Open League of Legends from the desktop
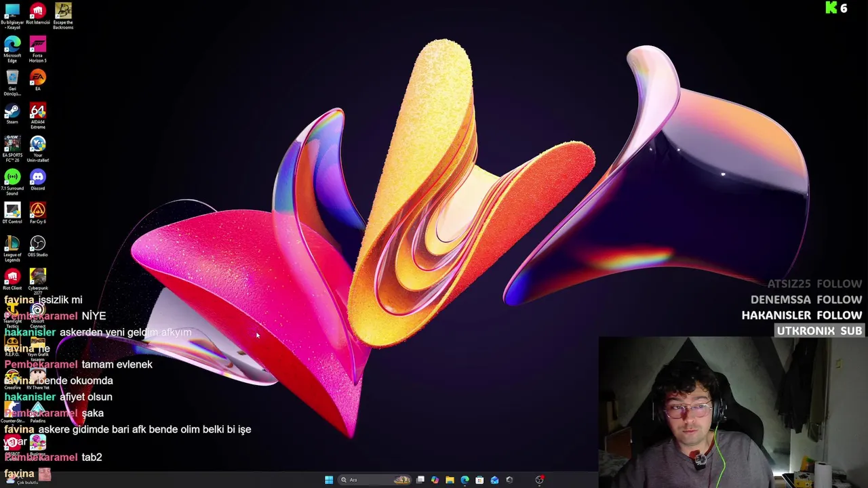The width and height of the screenshot is (868, 488). coord(12,249)
